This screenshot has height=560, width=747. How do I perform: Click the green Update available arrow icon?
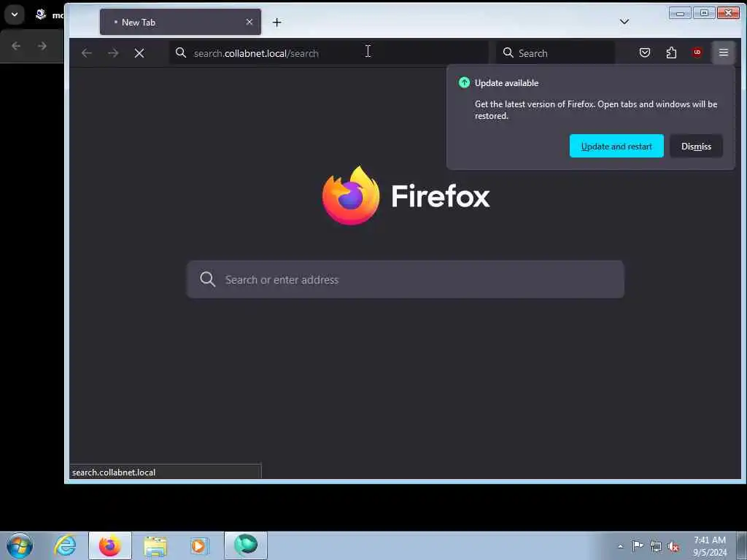tap(464, 83)
